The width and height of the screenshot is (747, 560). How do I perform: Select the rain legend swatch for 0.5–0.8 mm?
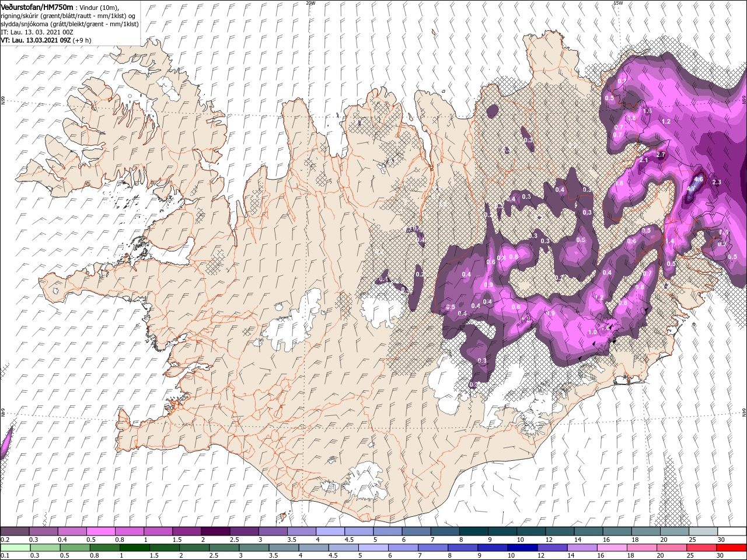(75, 548)
